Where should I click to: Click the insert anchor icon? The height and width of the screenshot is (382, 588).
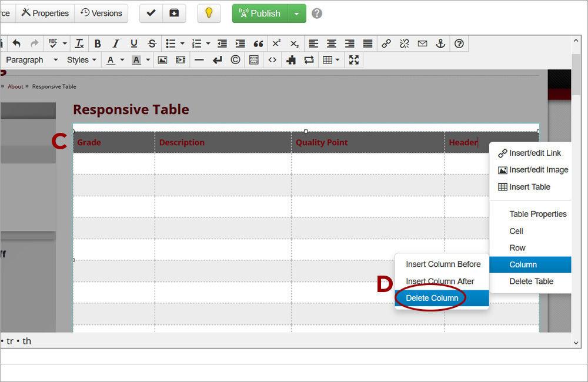click(441, 43)
